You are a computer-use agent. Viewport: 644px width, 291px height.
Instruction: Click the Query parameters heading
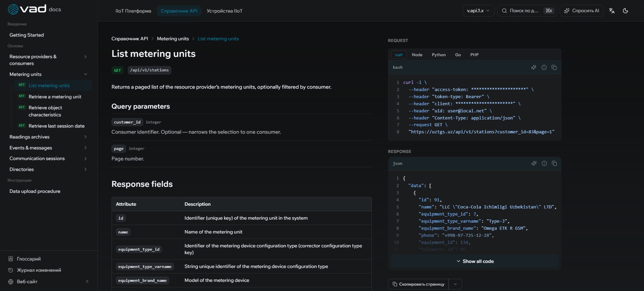141,106
